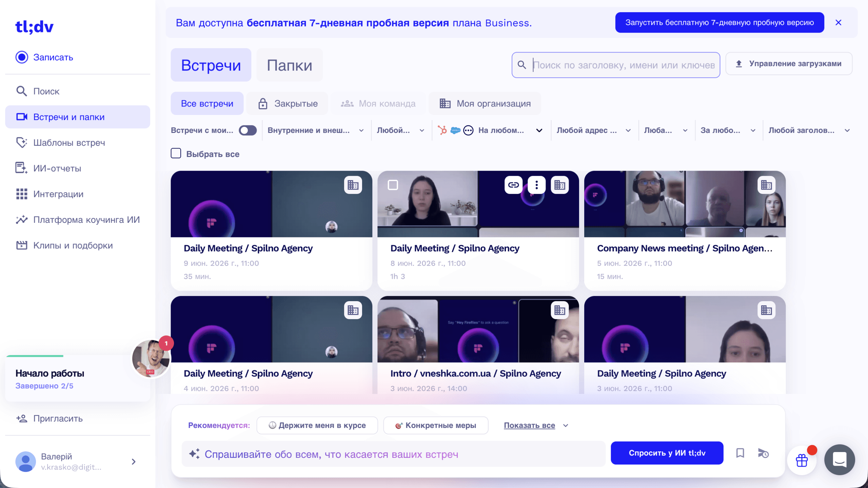868x488 pixels.
Task: Open Поиск in the sidebar
Action: [77, 91]
